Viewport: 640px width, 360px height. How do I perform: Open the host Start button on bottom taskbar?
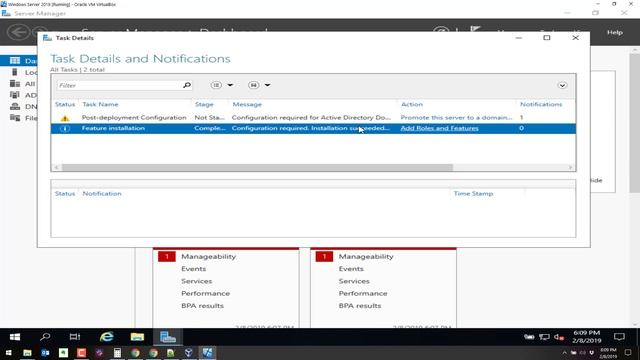pos(8,353)
